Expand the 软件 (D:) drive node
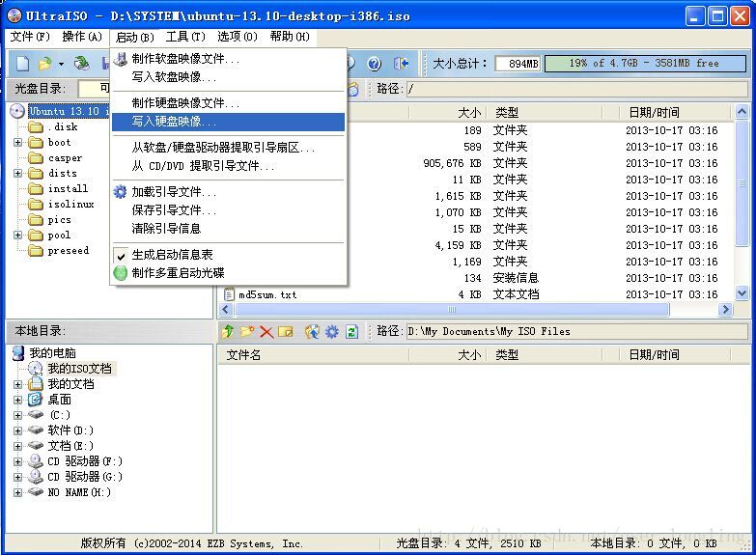Viewport: 756px width, 555px height. coord(17,430)
